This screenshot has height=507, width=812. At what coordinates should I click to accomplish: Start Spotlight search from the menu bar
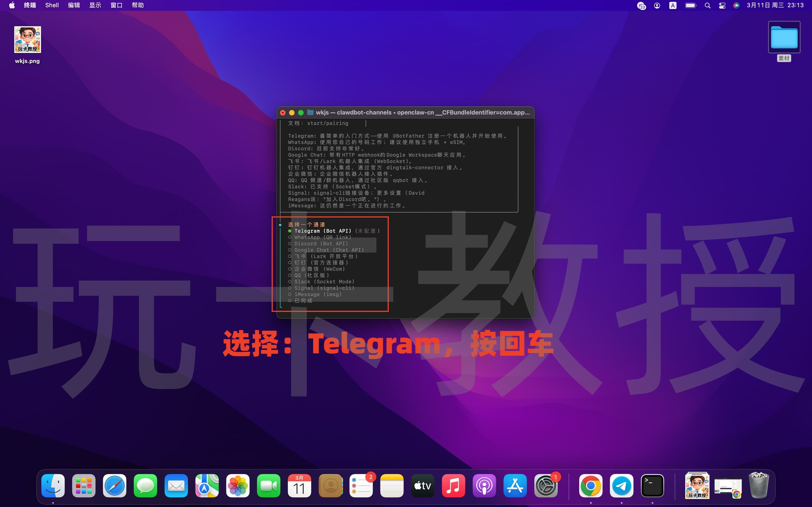707,5
